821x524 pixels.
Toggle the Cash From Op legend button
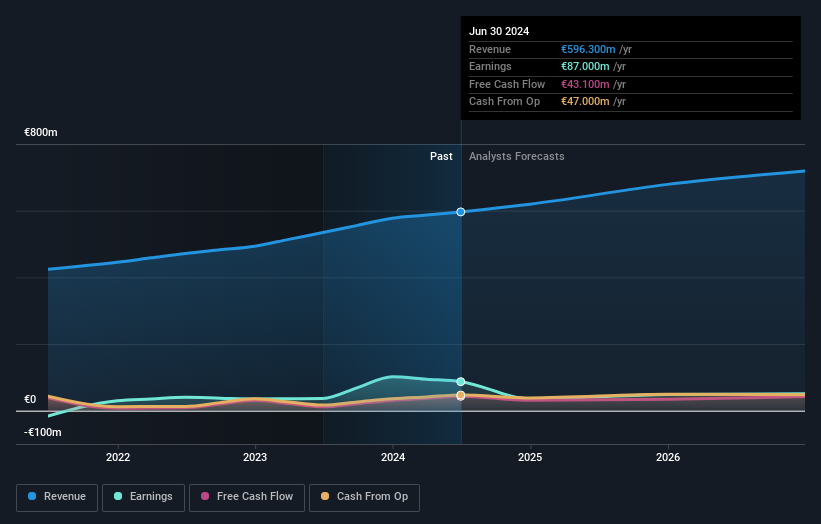click(x=364, y=497)
